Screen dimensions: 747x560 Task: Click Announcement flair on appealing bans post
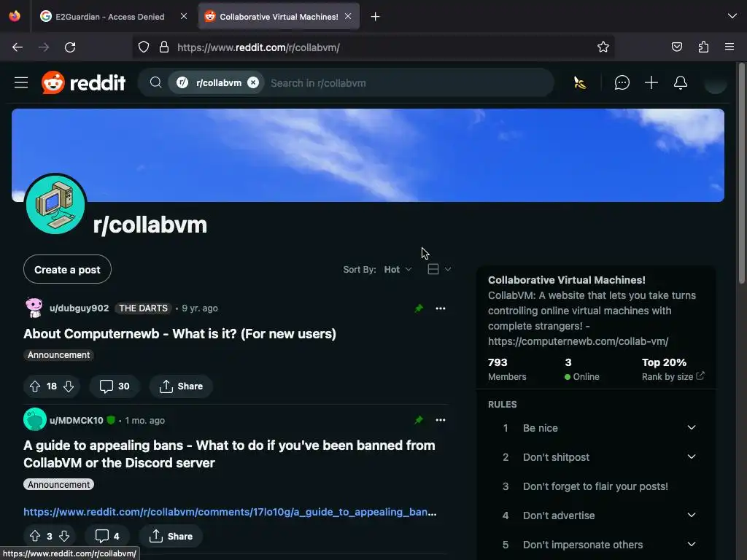(x=58, y=484)
